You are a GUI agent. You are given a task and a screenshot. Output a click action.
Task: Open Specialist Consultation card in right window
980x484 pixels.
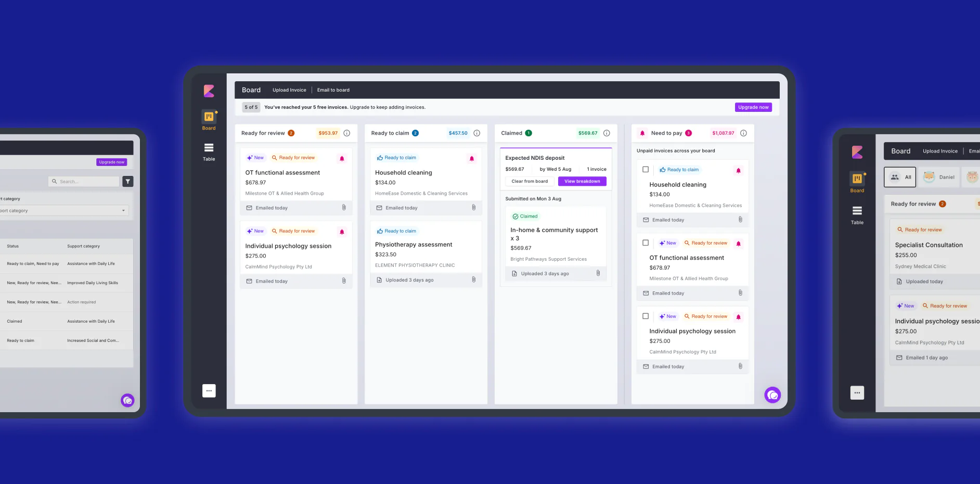tap(929, 245)
